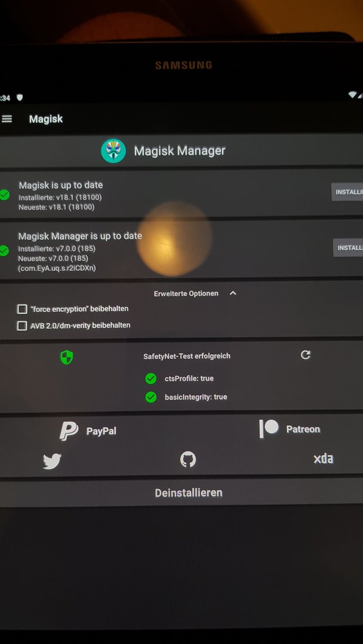Screen dimensions: 363x644
Task: Tap "Neueste: v7.0.0 (185)" line
Action: [x=53, y=258]
